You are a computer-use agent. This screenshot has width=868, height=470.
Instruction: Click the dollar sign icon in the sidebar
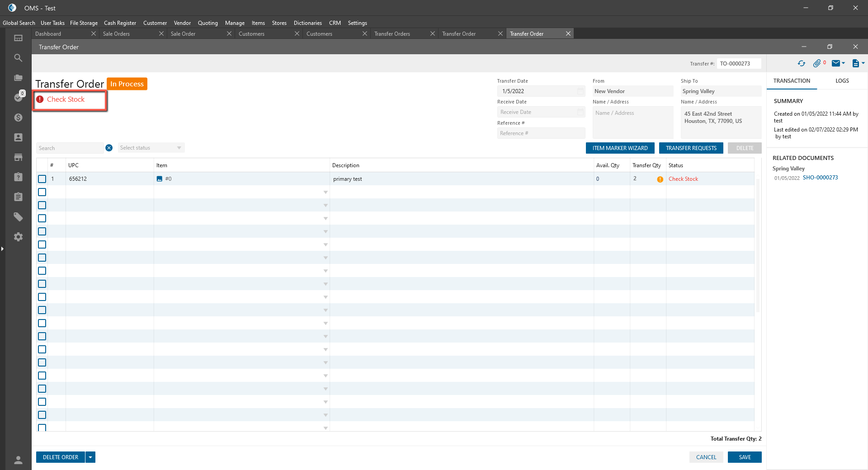18,117
